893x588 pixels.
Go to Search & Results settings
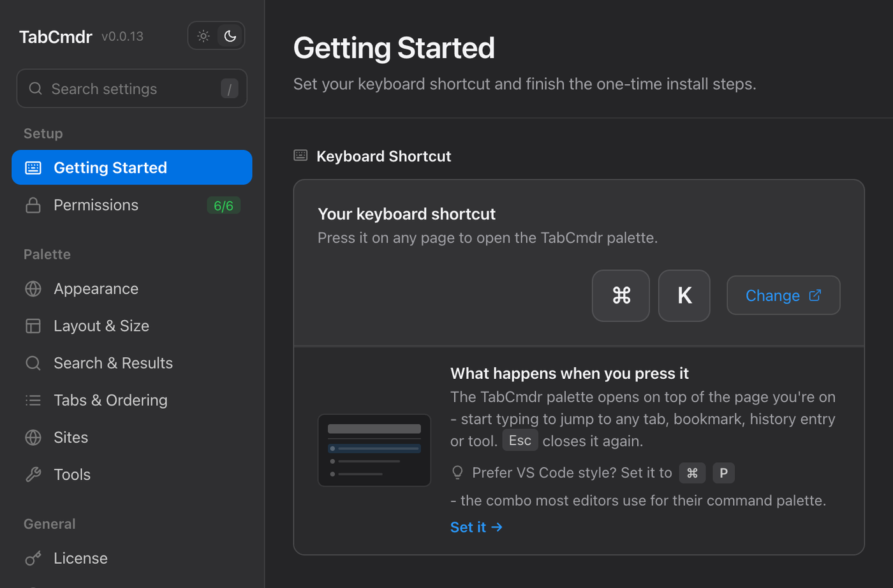(x=132, y=363)
